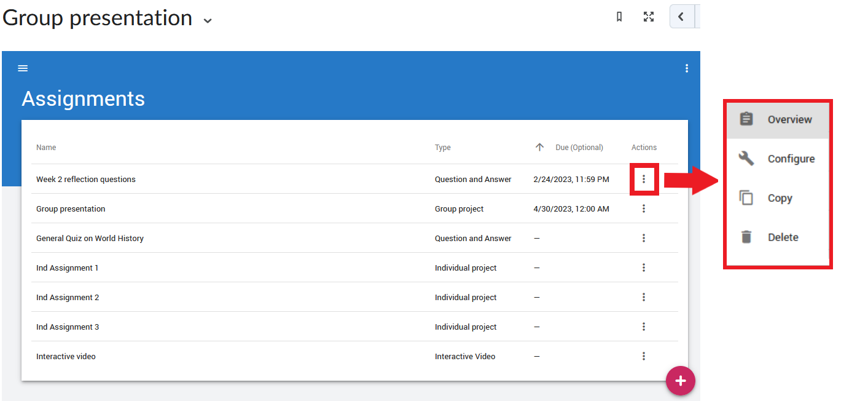Click the bookmark icon at top
This screenshot has height=401, width=868.
coord(619,17)
